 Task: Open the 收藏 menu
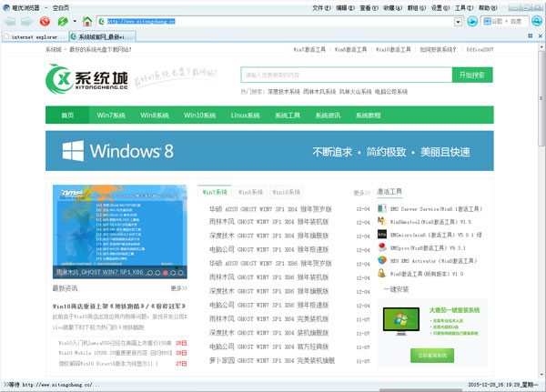tap(392, 7)
